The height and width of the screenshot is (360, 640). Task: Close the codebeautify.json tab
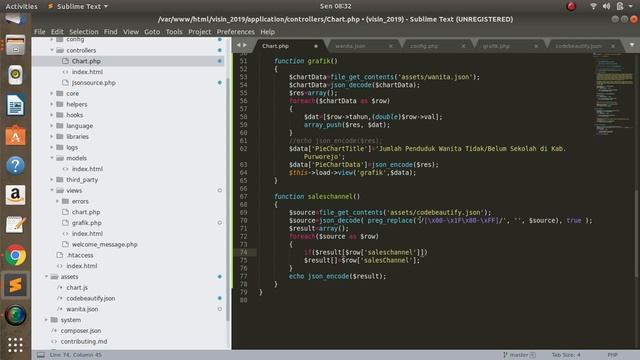613,46
